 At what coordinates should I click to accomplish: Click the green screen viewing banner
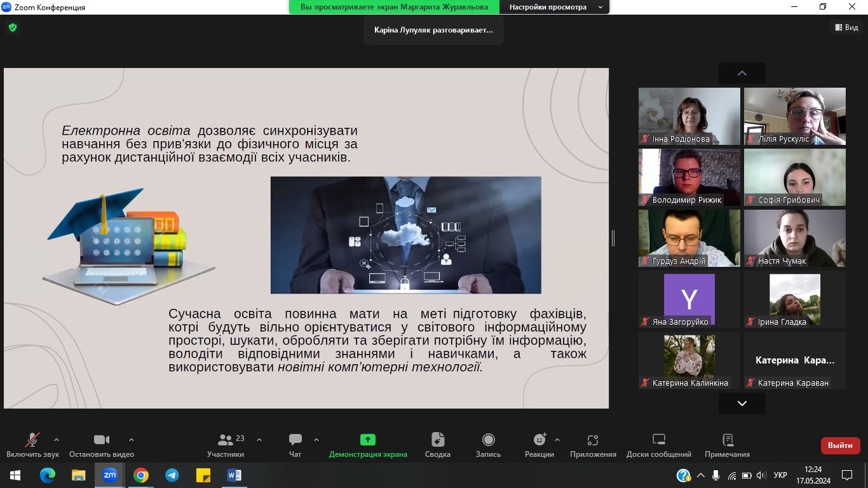pyautogui.click(x=394, y=7)
